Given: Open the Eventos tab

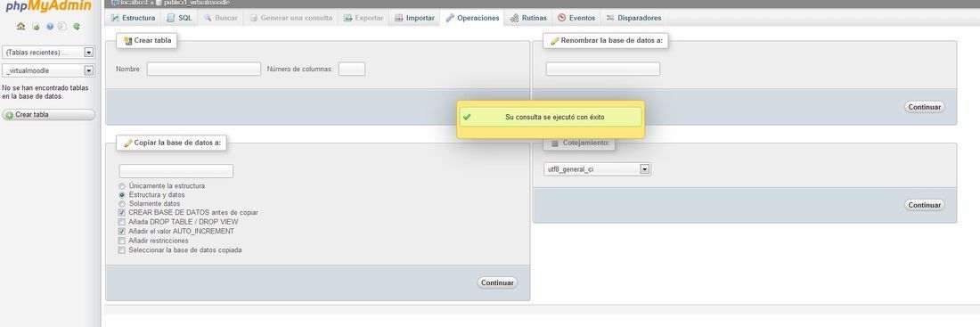Looking at the screenshot, I should click(576, 18).
